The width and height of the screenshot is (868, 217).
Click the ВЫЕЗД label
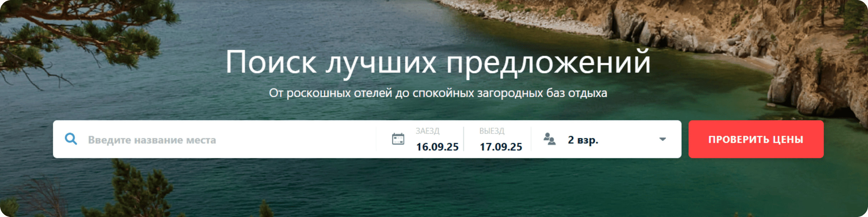pyautogui.click(x=491, y=131)
